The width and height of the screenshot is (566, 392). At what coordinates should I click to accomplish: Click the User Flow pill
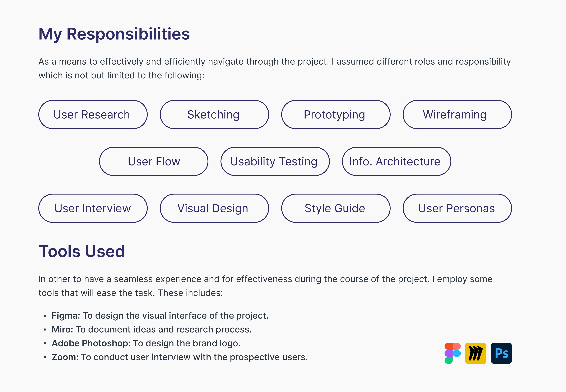coord(154,161)
